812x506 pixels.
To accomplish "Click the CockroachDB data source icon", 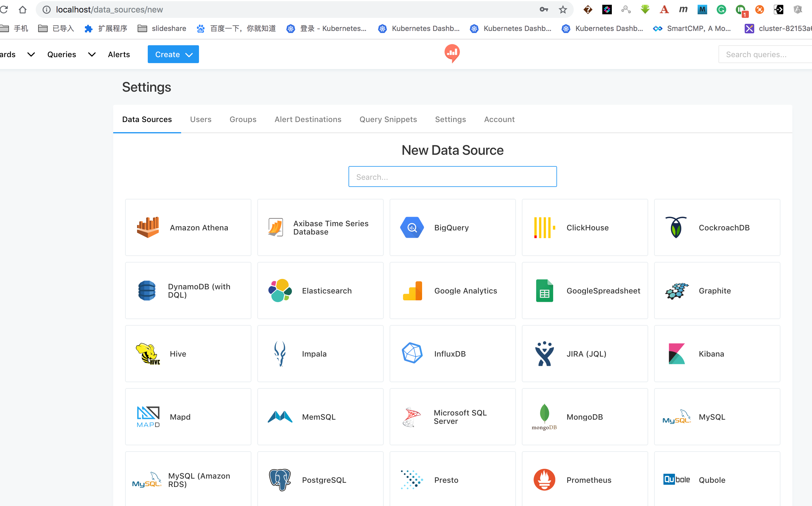I will click(x=677, y=227).
